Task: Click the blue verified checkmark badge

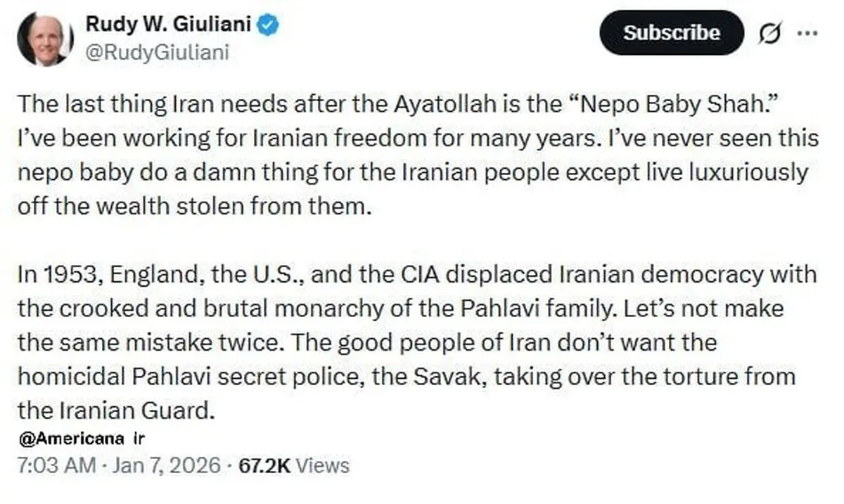Action: [x=269, y=27]
